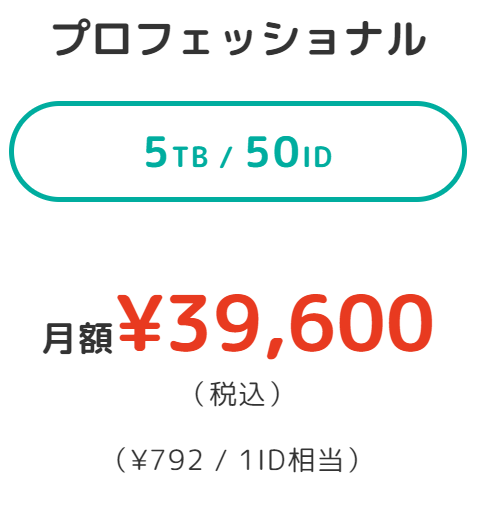479x509 pixels.
Task: Click the "¥792" amount in the bottom note
Action: [167, 460]
